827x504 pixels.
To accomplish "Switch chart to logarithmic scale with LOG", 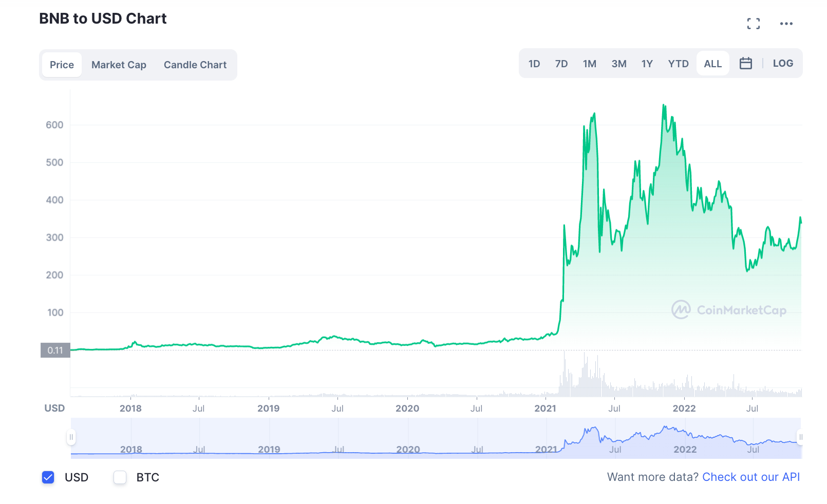I will 782,63.
